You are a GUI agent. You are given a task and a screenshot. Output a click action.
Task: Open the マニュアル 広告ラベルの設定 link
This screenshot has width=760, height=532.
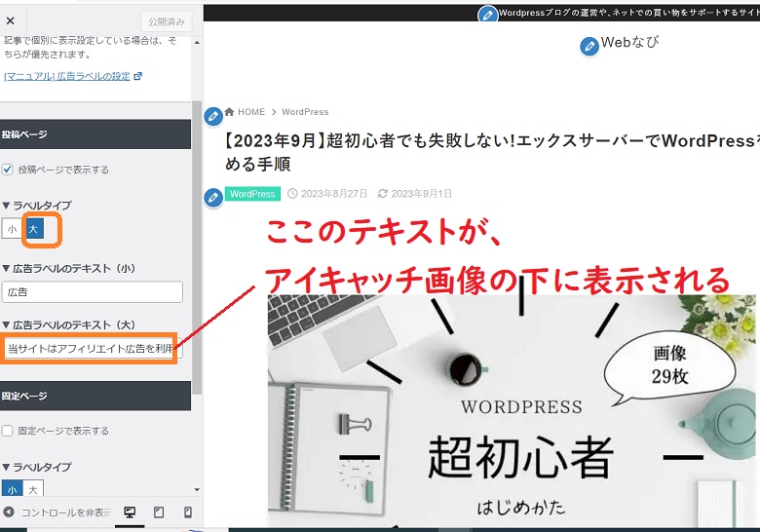pos(67,76)
